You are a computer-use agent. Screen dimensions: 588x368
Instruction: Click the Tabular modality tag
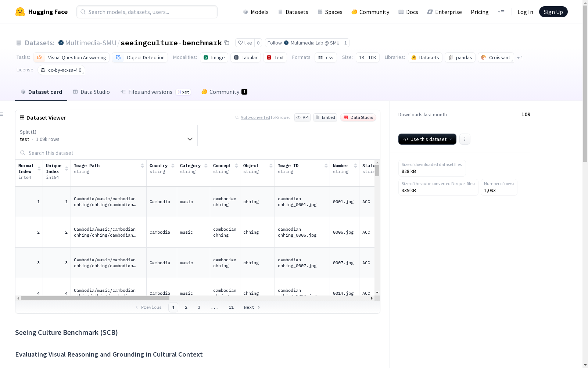pyautogui.click(x=246, y=57)
